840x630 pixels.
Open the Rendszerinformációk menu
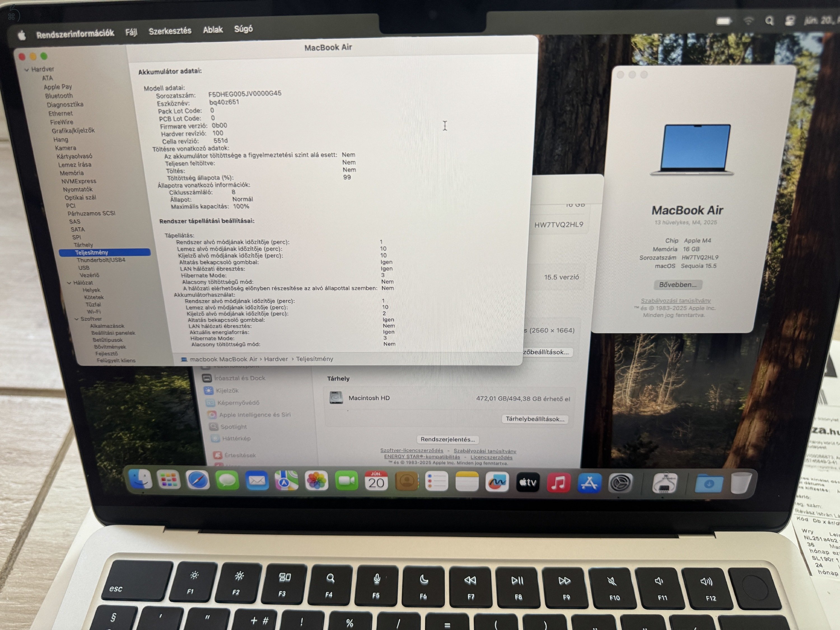tap(75, 33)
